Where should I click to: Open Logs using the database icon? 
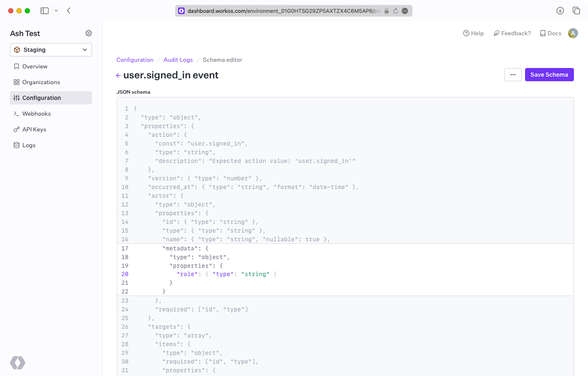[17, 145]
